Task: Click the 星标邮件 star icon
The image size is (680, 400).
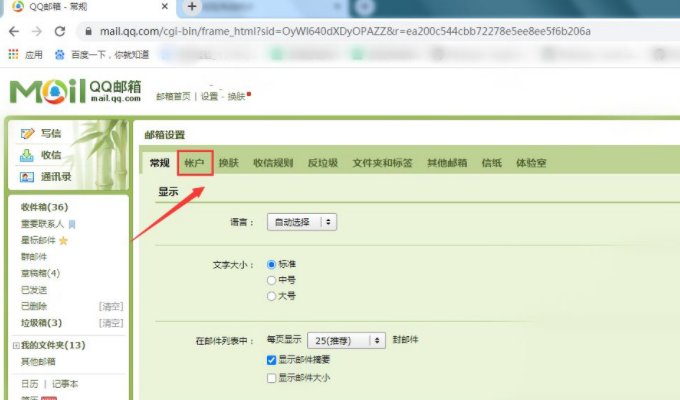Action: (63, 241)
